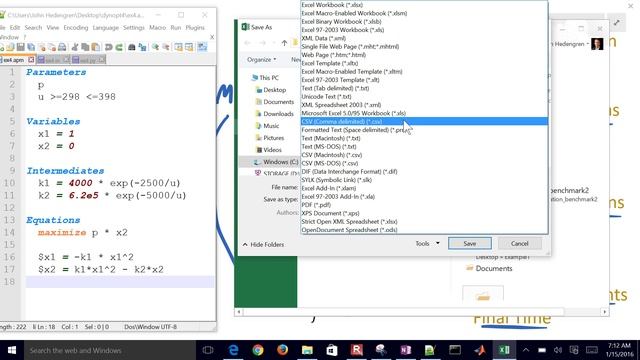
Task: Choose PDF (*.pdf) from type list
Action: point(424,205)
